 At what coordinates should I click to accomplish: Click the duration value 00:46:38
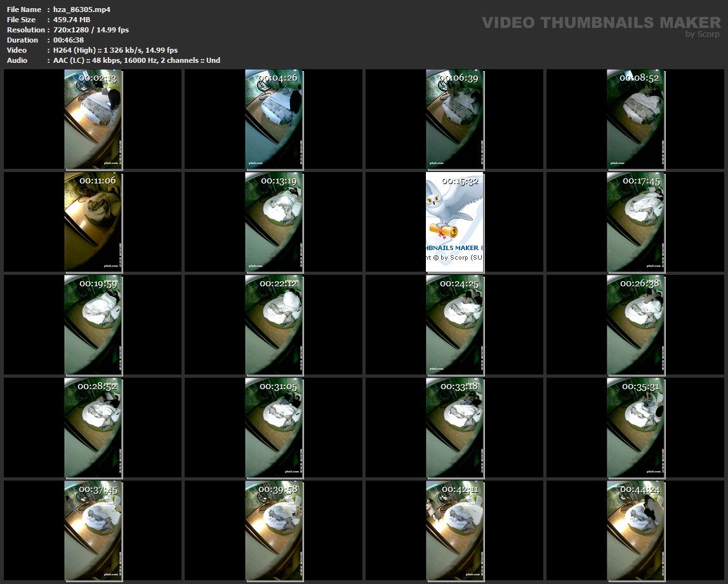(x=69, y=40)
